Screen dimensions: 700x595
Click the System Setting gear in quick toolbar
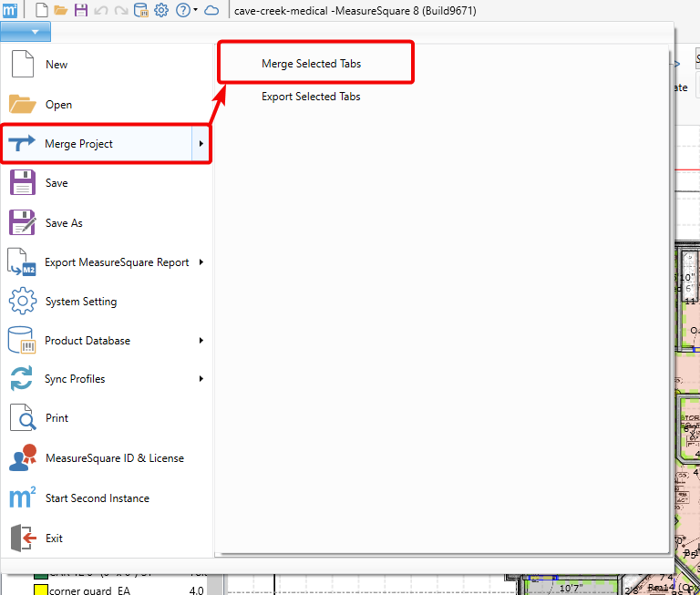(x=161, y=10)
